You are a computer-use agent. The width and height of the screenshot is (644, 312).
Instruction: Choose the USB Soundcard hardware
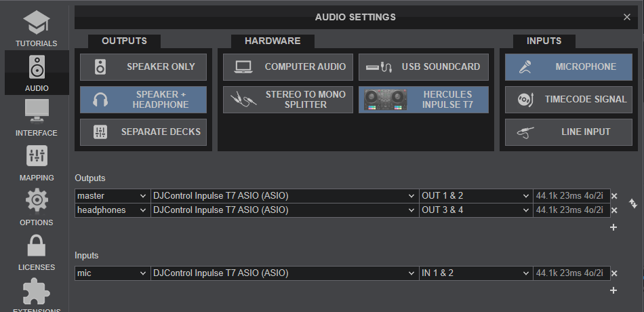pyautogui.click(x=423, y=66)
